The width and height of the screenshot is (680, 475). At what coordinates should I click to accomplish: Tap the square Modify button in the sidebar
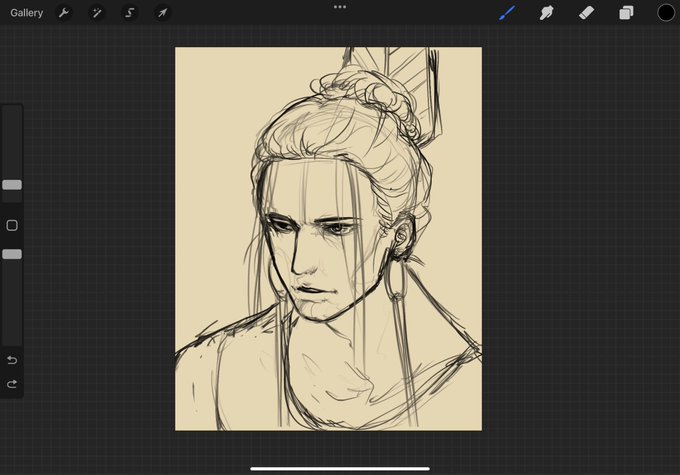(12, 225)
